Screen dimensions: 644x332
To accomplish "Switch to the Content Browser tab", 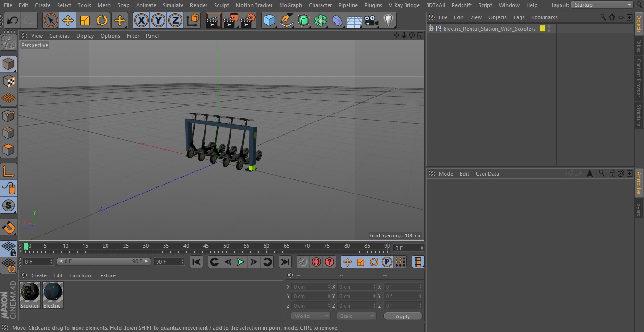I will [x=639, y=78].
